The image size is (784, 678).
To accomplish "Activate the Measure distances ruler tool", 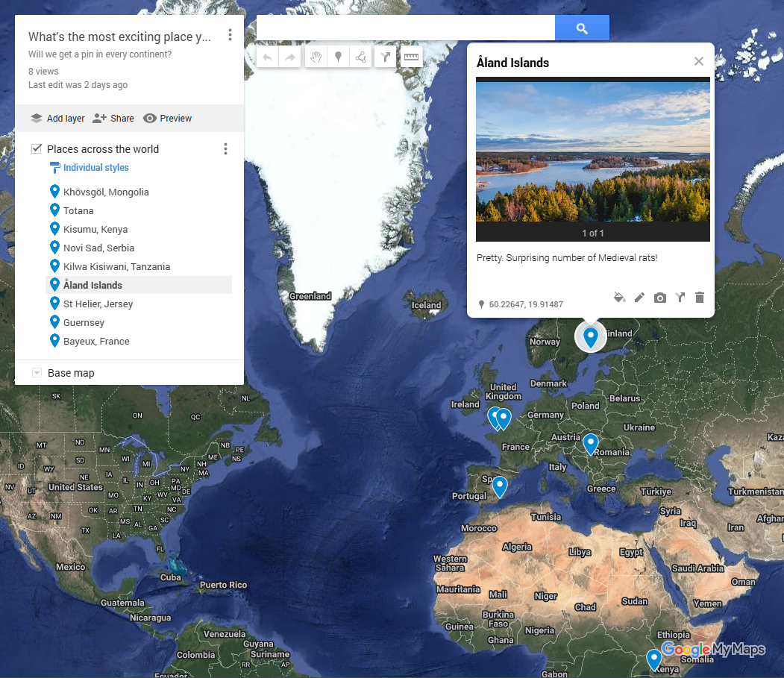I will (x=411, y=57).
